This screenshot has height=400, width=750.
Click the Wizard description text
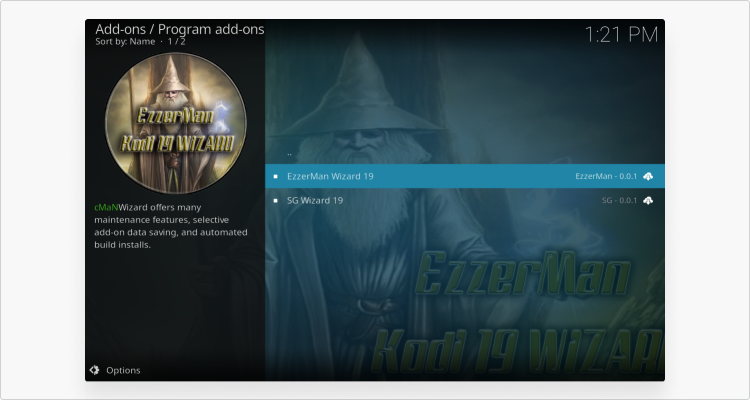(171, 226)
